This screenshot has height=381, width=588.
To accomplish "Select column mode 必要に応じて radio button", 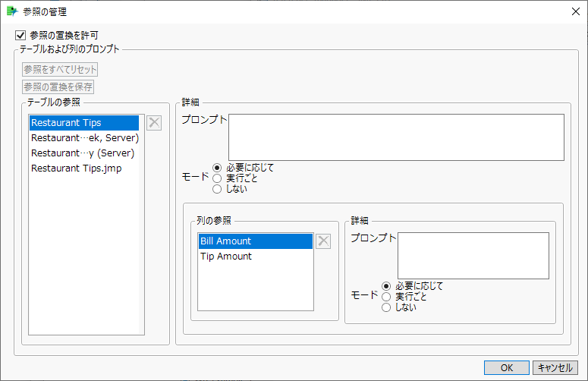I will coord(386,286).
